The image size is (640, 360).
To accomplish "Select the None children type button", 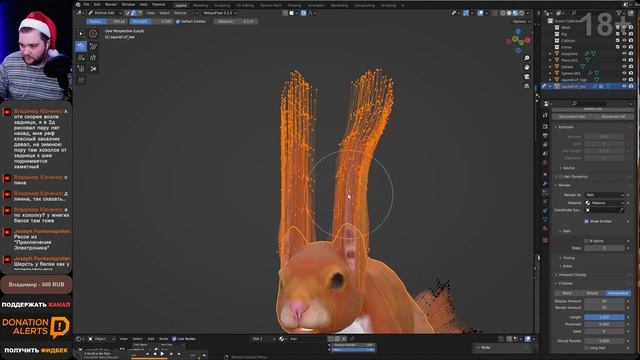I will click(567, 293).
